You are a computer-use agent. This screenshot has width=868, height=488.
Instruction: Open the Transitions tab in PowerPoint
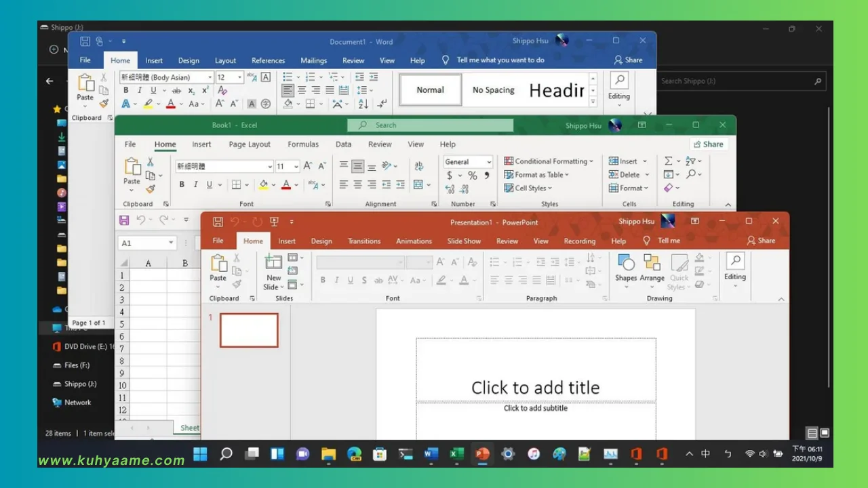(364, 241)
